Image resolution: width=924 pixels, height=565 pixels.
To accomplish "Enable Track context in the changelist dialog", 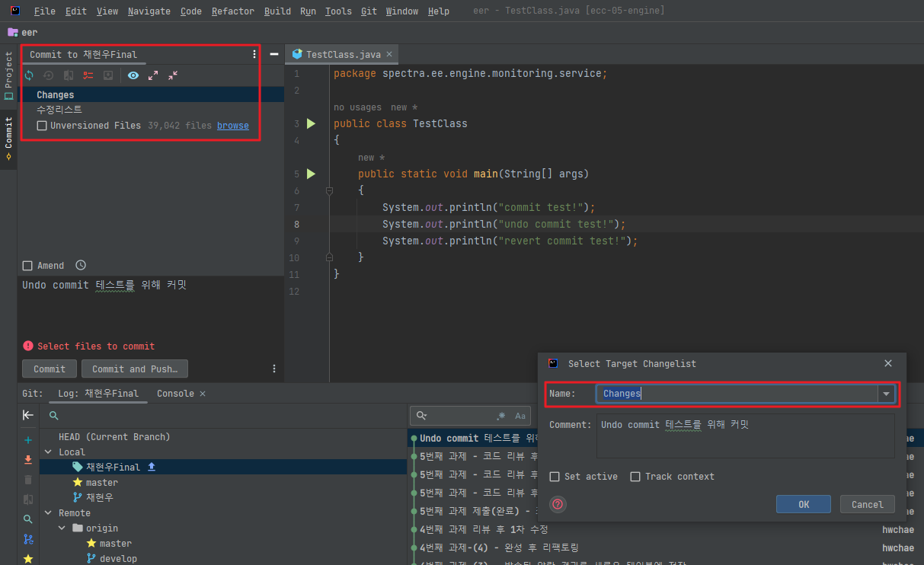I will [635, 476].
